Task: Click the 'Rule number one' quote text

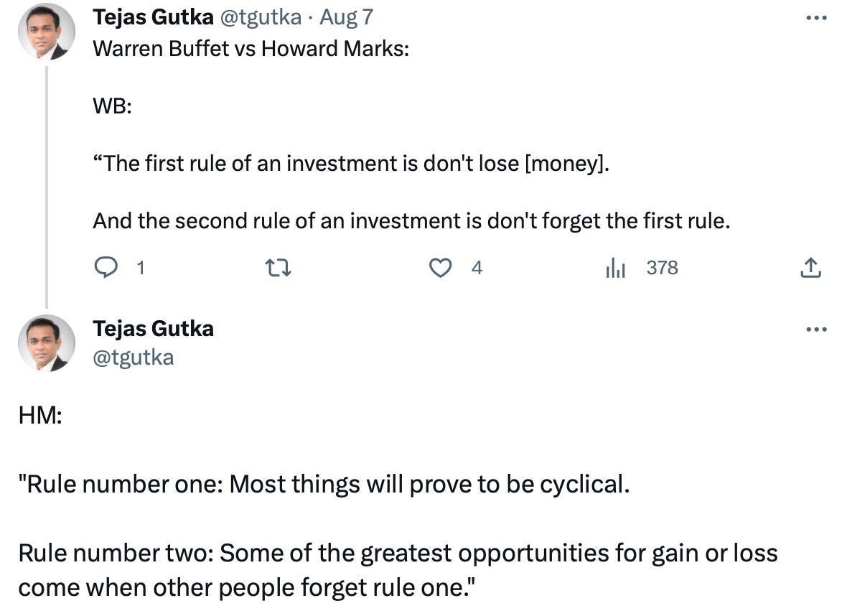Action: (324, 484)
